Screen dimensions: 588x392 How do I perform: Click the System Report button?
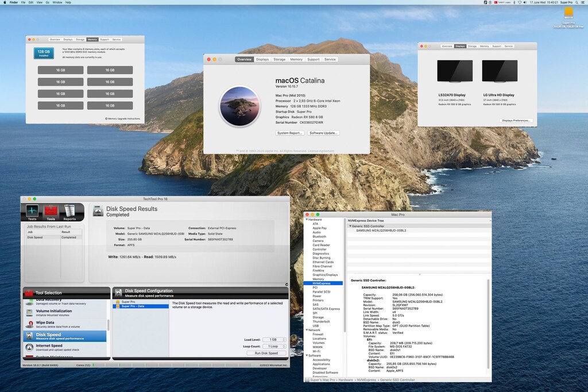(x=289, y=133)
